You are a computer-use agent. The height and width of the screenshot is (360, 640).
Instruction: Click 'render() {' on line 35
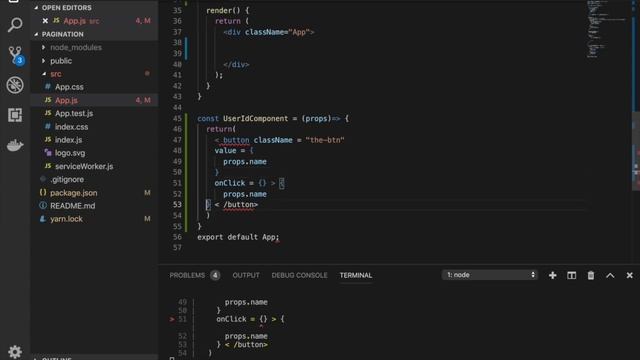(227, 10)
